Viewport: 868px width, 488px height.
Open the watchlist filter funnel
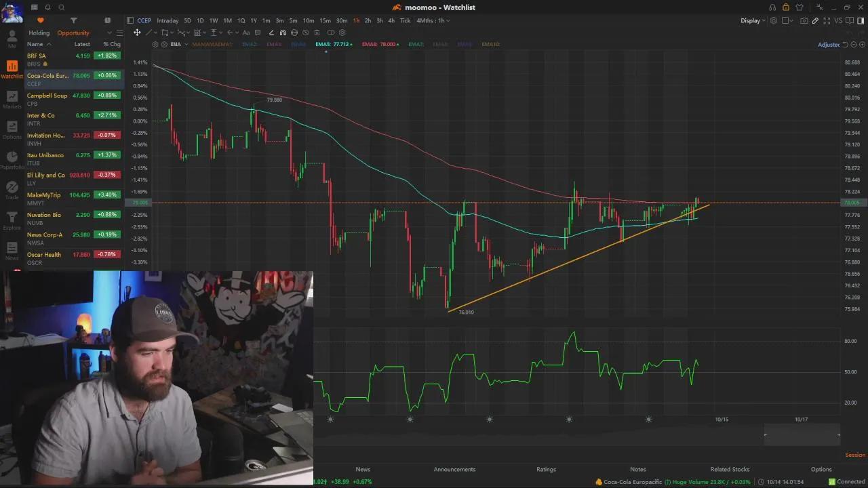[73, 20]
